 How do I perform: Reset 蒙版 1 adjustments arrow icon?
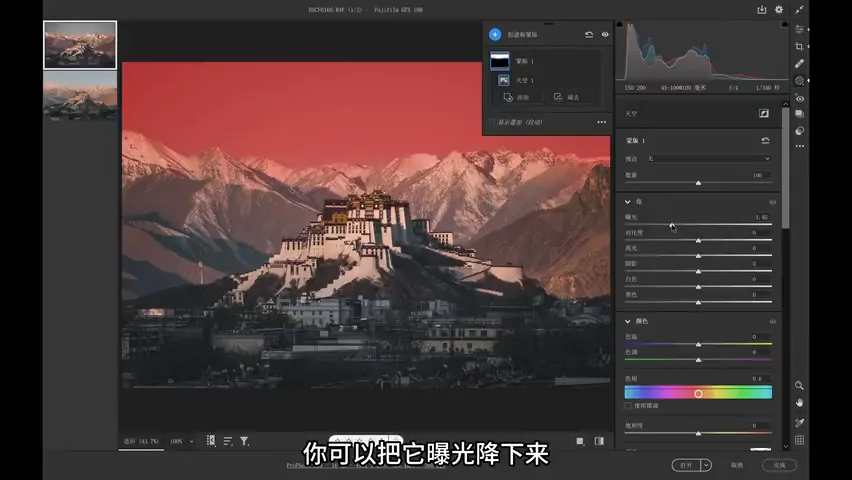tap(765, 140)
